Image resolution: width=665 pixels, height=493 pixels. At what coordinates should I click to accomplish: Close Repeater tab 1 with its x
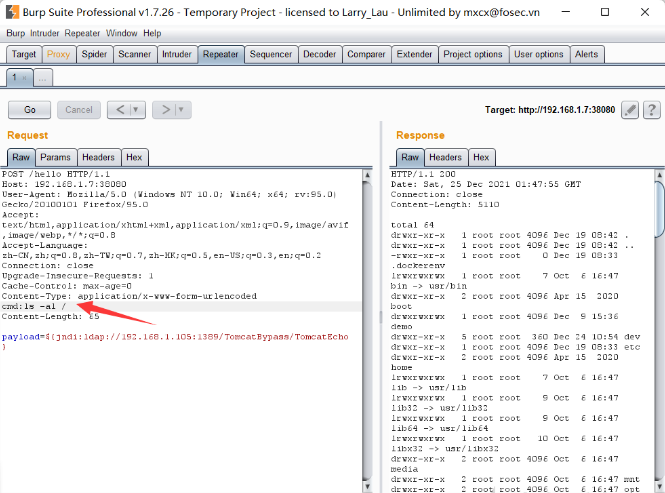tap(25, 78)
